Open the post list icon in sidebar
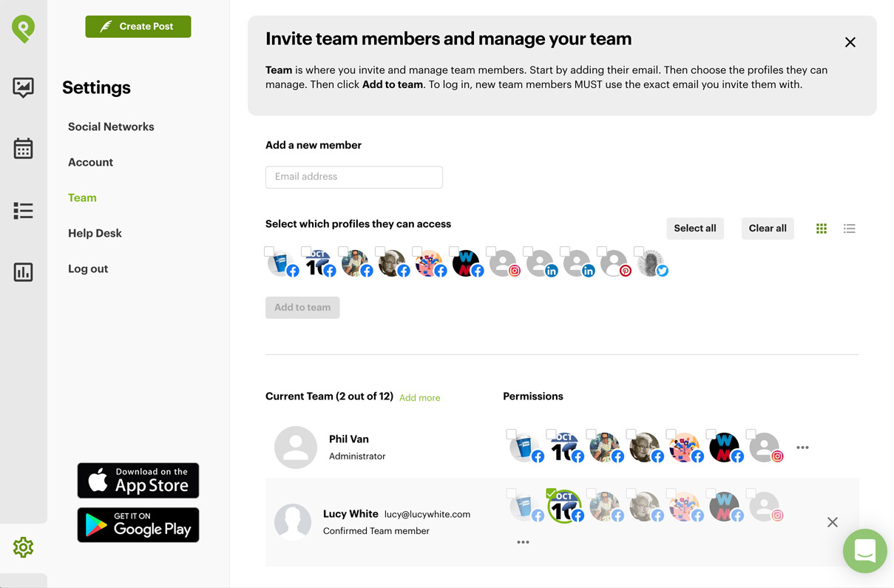Screen dimensions: 894x588 (23, 211)
